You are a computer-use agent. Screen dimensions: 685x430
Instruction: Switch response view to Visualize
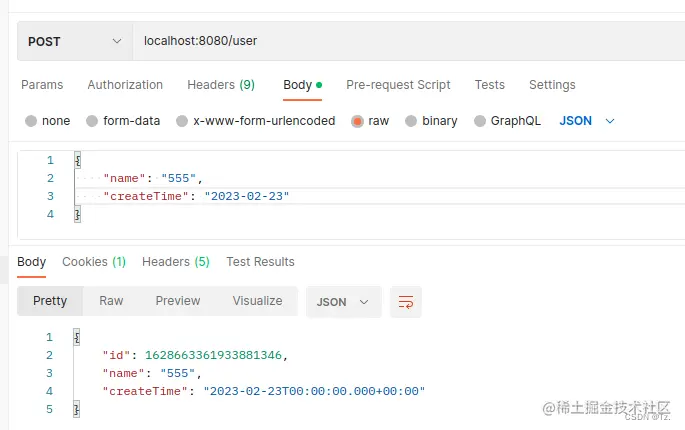coord(257,301)
